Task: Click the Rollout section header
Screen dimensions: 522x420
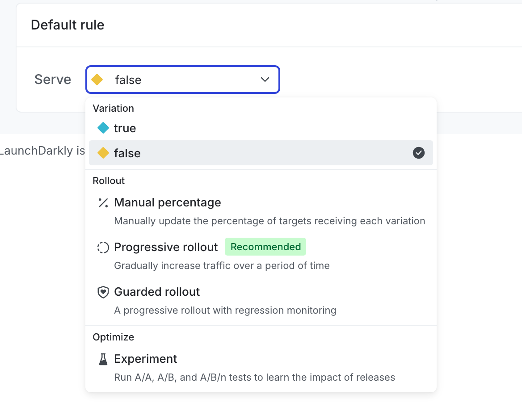Action: [x=109, y=181]
